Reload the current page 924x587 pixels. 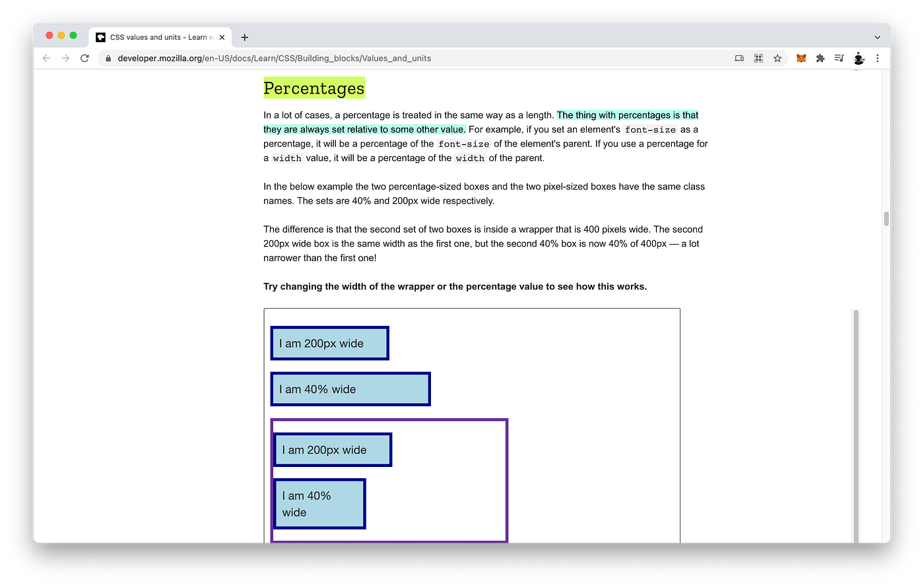84,58
